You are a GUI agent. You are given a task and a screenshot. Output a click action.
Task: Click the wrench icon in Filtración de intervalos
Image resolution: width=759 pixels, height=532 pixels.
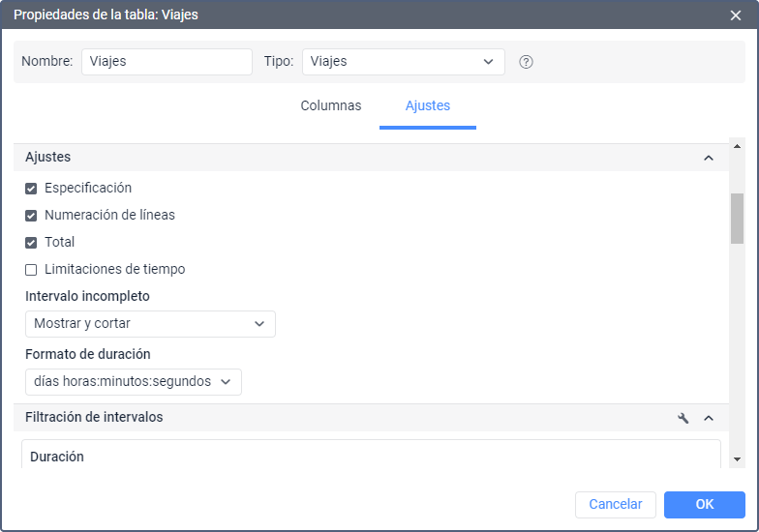point(683,418)
